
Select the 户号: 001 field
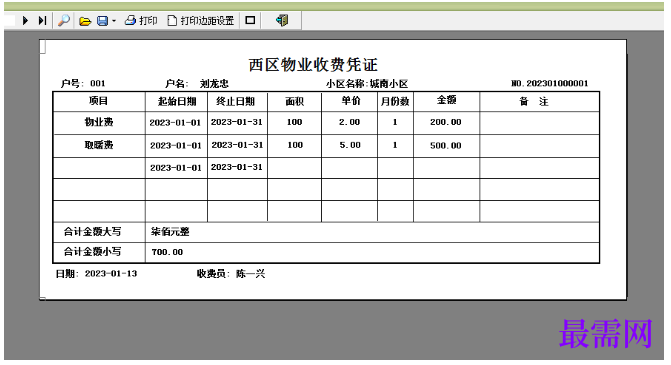click(83, 83)
